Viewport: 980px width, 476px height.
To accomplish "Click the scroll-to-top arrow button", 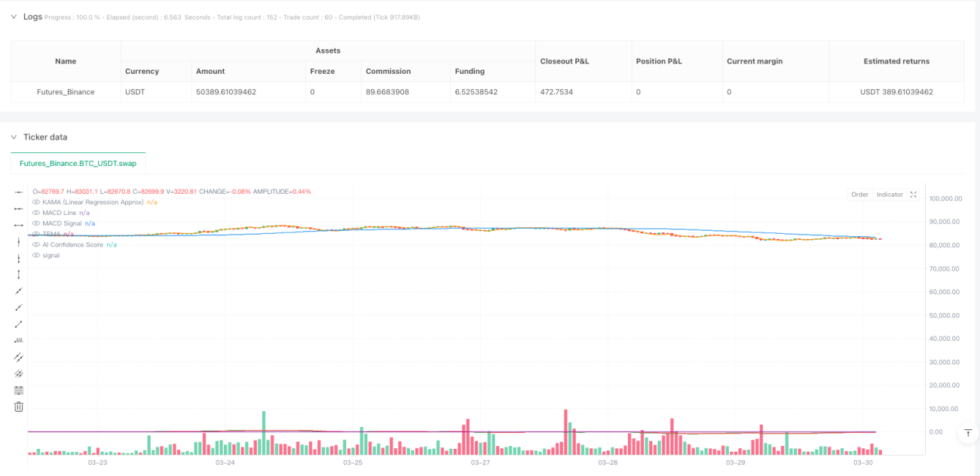I will point(967,433).
